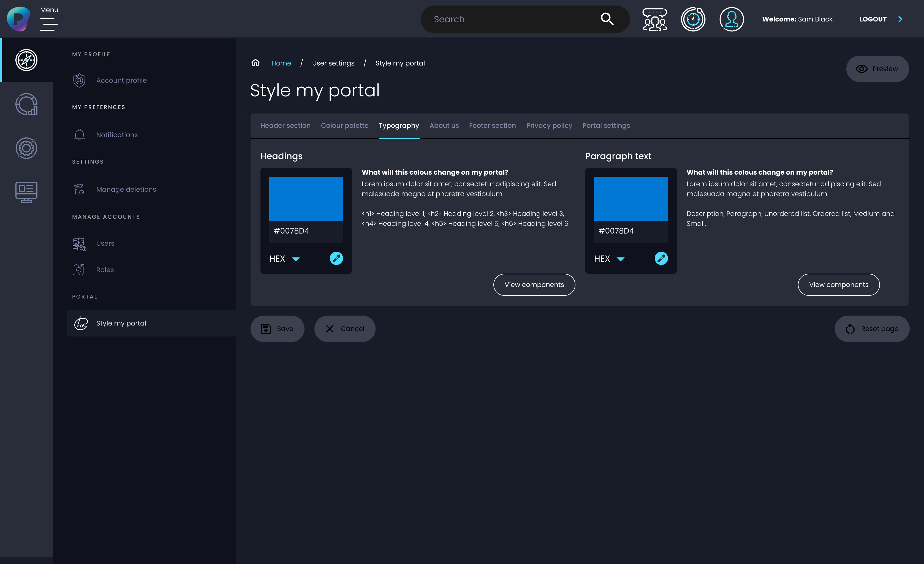924x564 pixels.
Task: Toggle the Preview eye button
Action: 877,69
